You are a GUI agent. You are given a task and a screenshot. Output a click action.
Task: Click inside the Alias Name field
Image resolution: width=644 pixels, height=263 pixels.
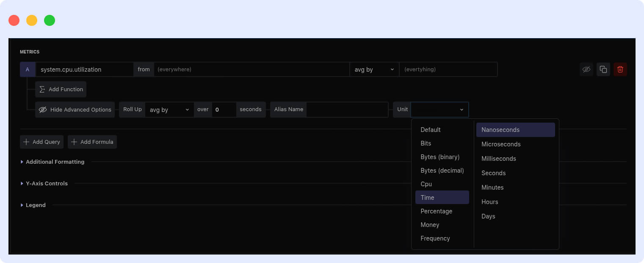tap(347, 109)
